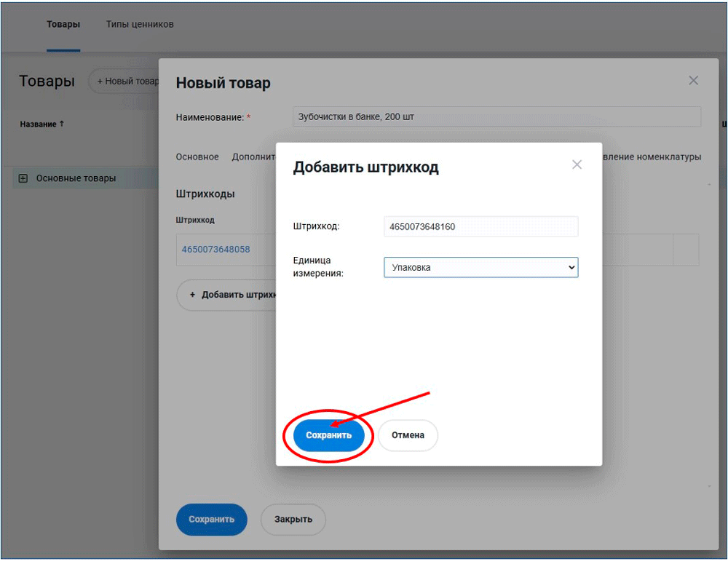Open the Типы ценников tab
The image size is (728, 564).
140,25
